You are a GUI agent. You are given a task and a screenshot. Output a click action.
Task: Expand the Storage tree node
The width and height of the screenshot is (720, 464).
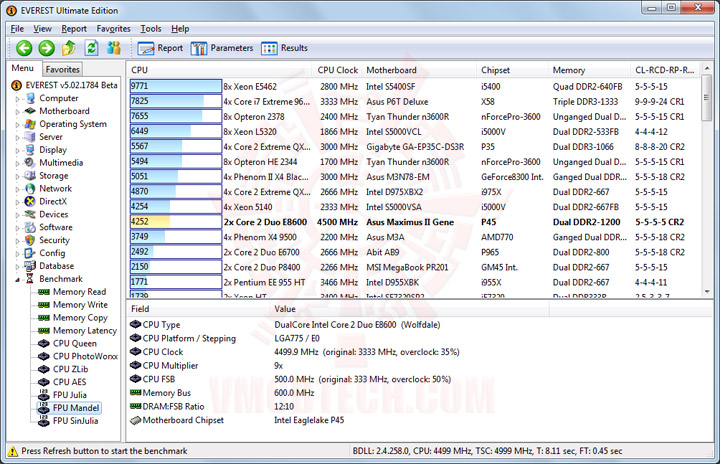[17, 176]
